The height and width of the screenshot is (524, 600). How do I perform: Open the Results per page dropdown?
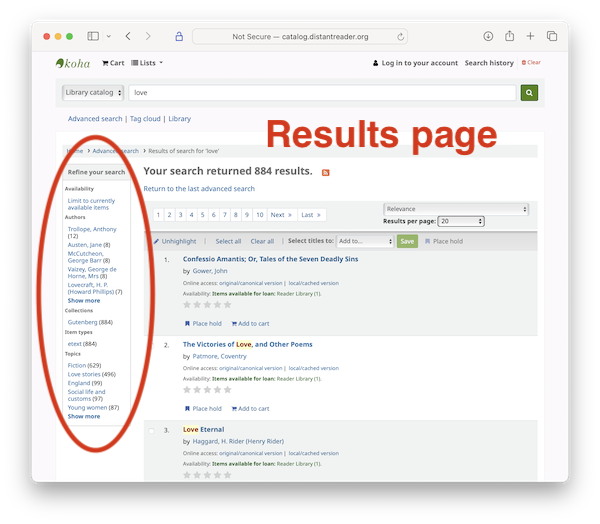point(461,221)
